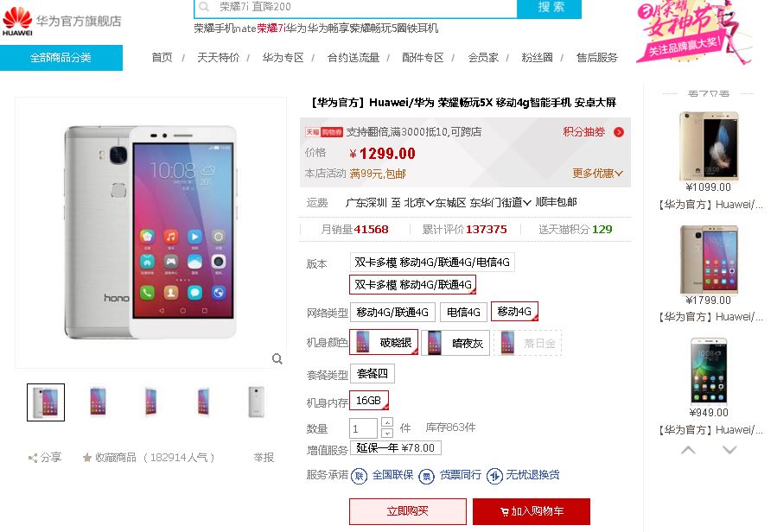Open the 东华门街道 street dropdown
This screenshot has height=532, width=777.
[500, 202]
